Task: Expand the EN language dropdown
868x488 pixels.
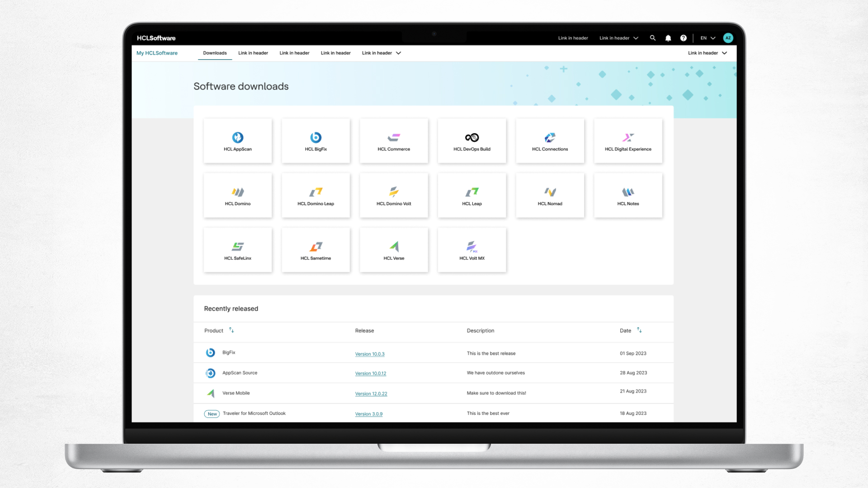Action: click(708, 38)
